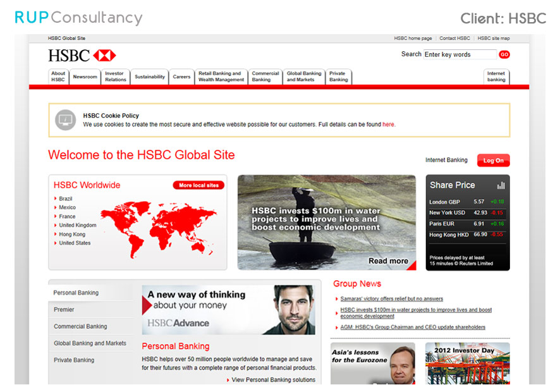The height and width of the screenshot is (392, 560).
Task: Click the Group News heading
Action: coord(357,284)
